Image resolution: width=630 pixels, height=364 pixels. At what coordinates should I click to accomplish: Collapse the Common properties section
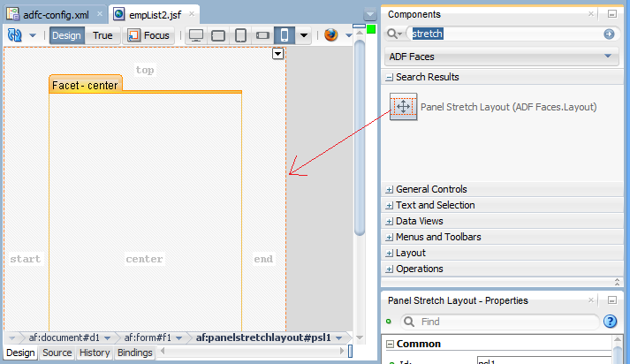[x=390, y=345]
